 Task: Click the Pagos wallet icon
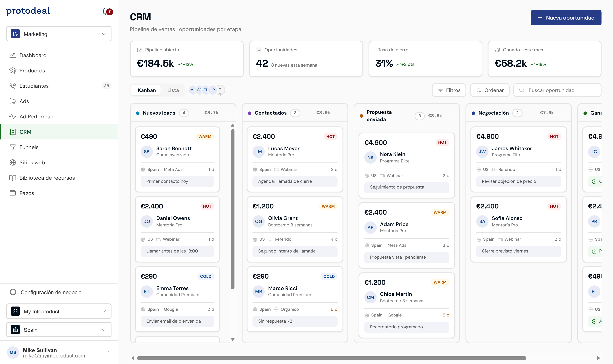(12, 193)
